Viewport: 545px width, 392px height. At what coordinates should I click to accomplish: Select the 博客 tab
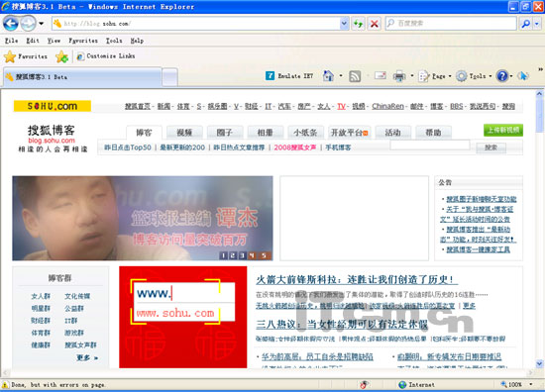tap(144, 133)
